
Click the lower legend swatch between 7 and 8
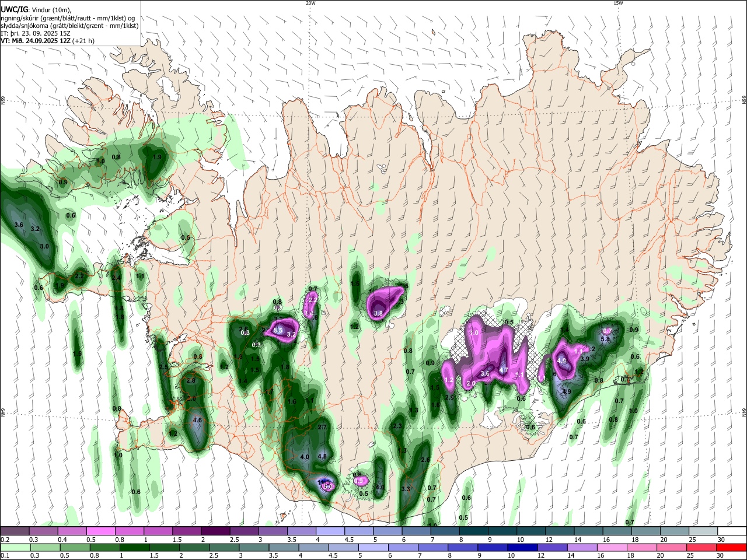(x=432, y=547)
